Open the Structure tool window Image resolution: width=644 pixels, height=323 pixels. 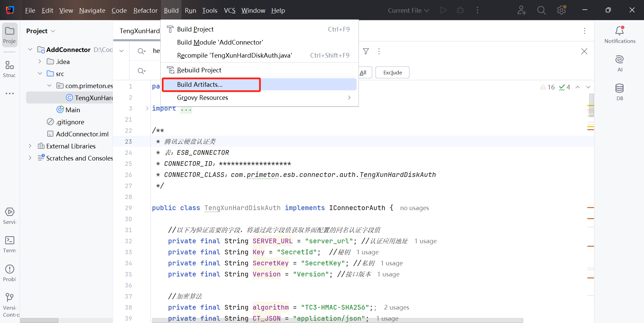click(x=9, y=69)
